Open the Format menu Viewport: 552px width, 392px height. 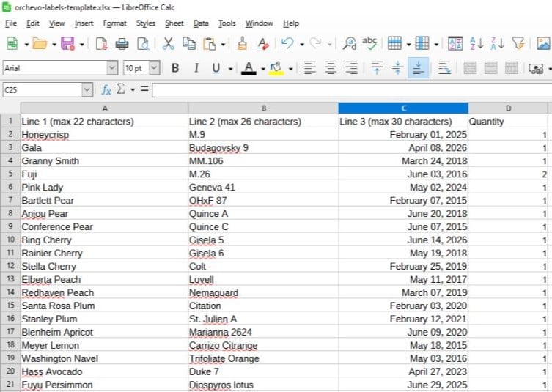[114, 23]
